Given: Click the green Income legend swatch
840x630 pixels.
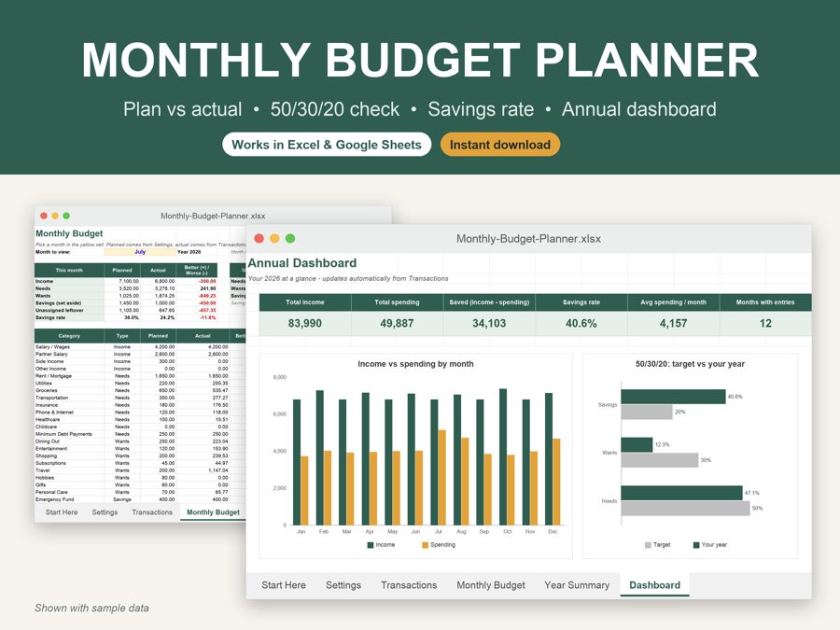Looking at the screenshot, I should tap(371, 545).
